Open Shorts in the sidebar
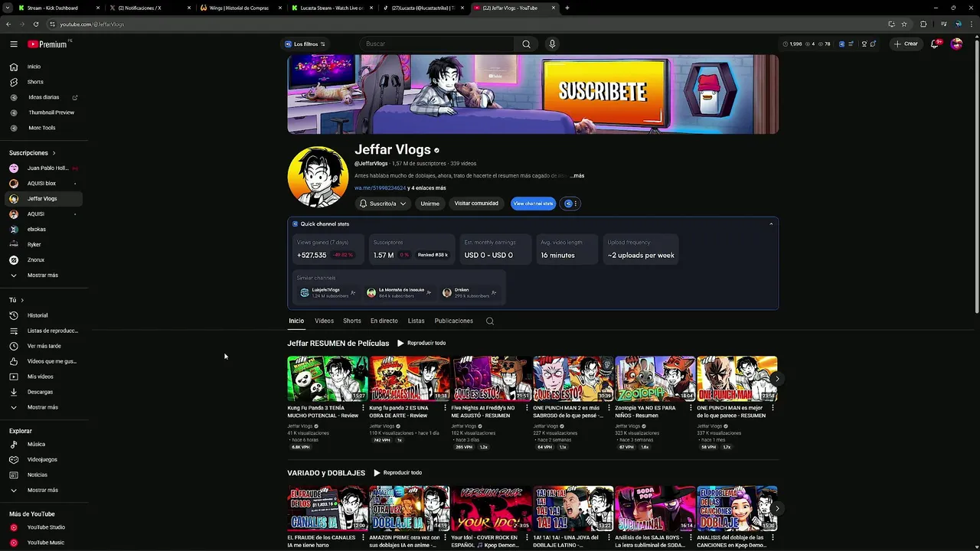Image resolution: width=980 pixels, height=551 pixels. 44,82
